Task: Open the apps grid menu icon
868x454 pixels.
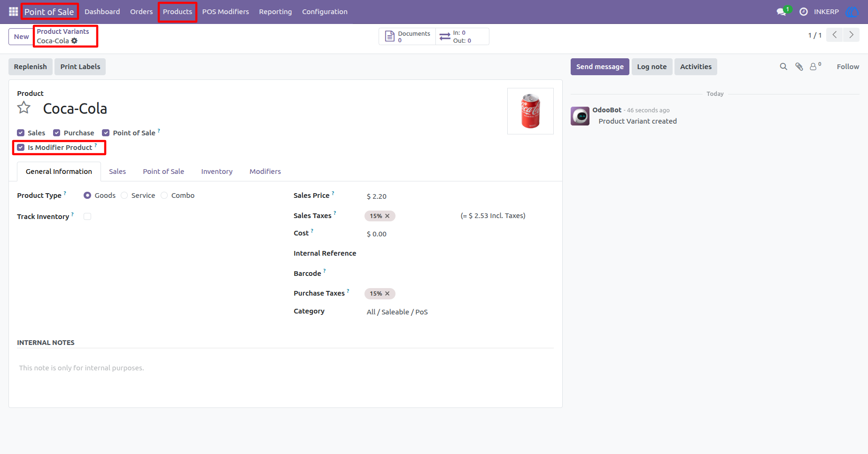Action: click(13, 11)
